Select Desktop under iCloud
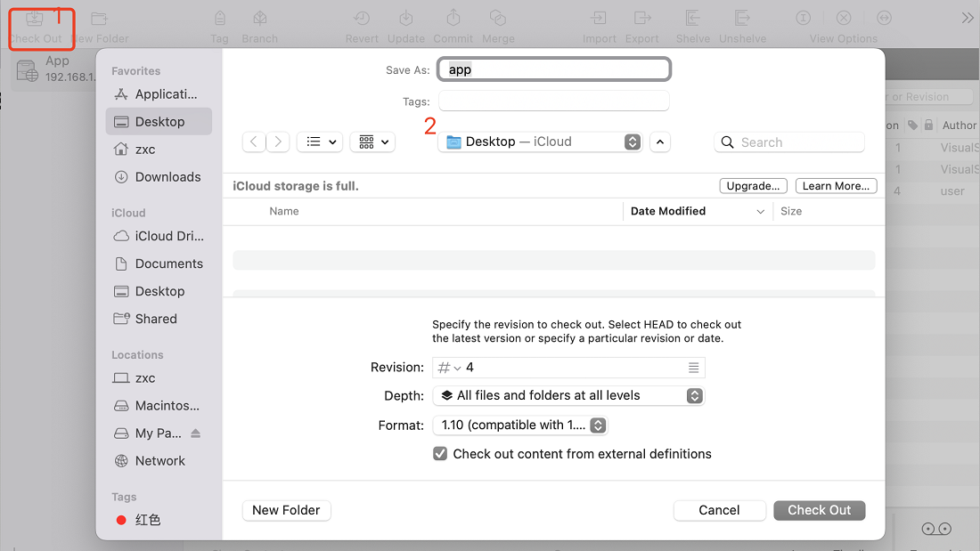Viewport: 980px width, 551px height. (x=159, y=291)
